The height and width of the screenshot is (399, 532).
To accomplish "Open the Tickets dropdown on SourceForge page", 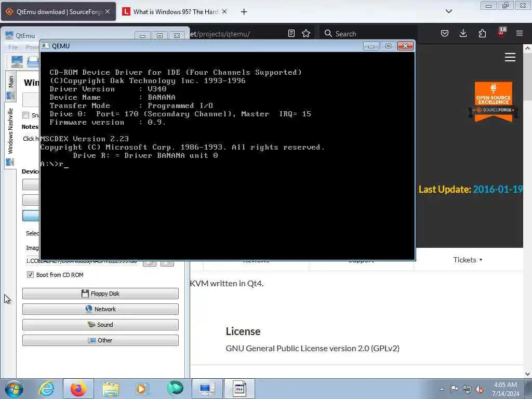I will [468, 260].
